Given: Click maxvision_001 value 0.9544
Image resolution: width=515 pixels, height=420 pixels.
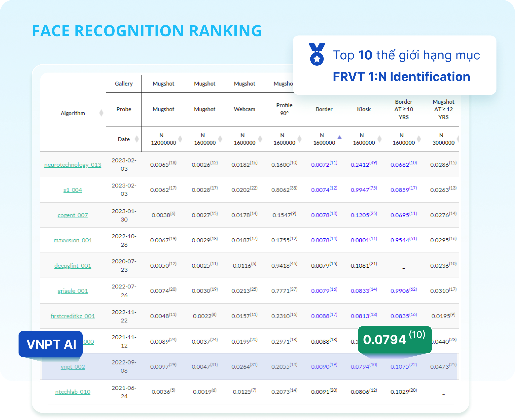Looking at the screenshot, I should coord(403,240).
